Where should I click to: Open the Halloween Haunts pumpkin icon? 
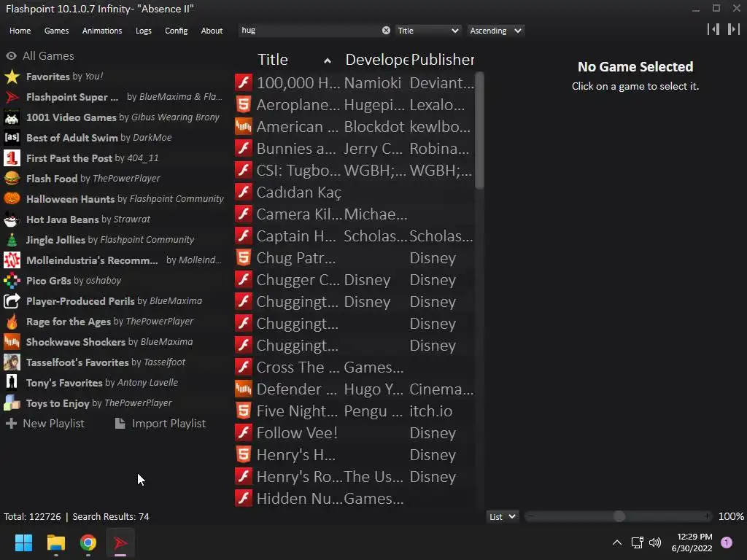pyautogui.click(x=12, y=198)
